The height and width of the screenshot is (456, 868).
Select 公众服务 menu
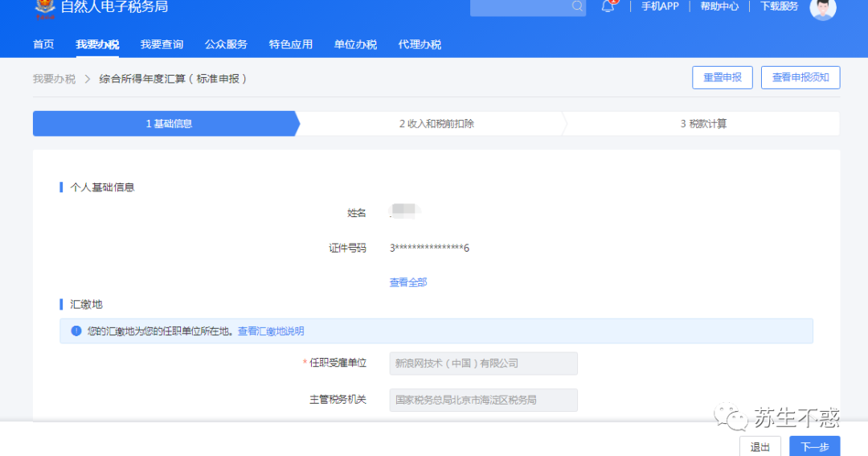tap(226, 44)
